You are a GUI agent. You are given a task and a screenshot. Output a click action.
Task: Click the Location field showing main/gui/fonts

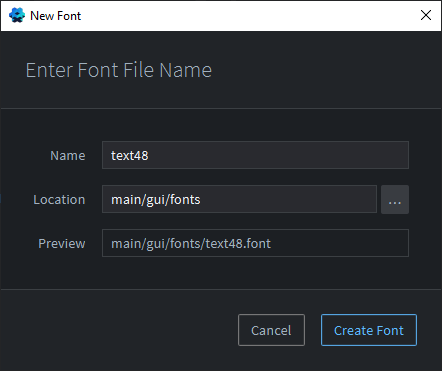click(x=239, y=199)
